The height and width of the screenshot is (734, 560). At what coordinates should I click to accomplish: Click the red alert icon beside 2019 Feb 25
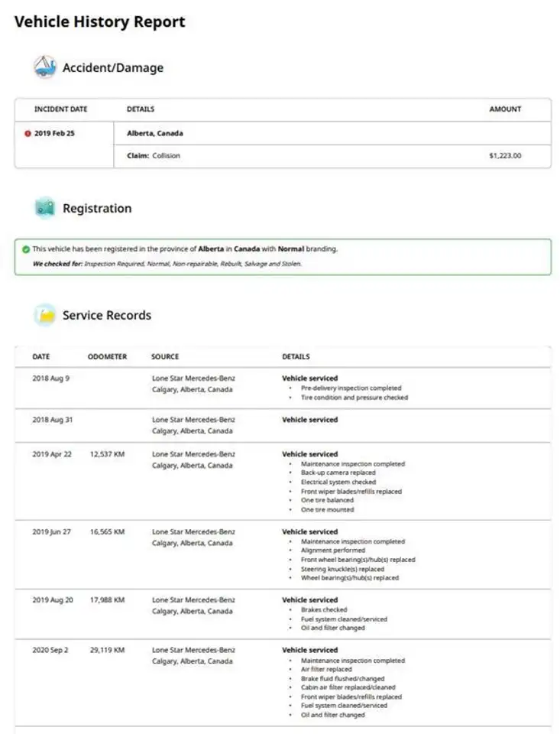28,133
